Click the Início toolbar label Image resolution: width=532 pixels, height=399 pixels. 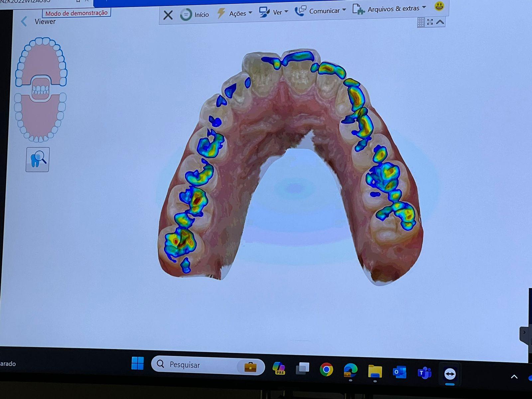click(x=201, y=15)
